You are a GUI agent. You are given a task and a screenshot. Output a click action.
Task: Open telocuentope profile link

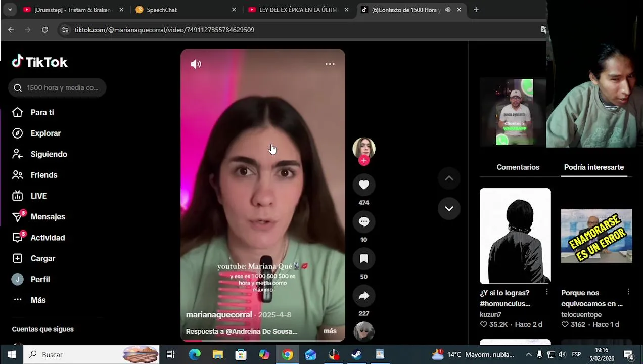pyautogui.click(x=581, y=314)
